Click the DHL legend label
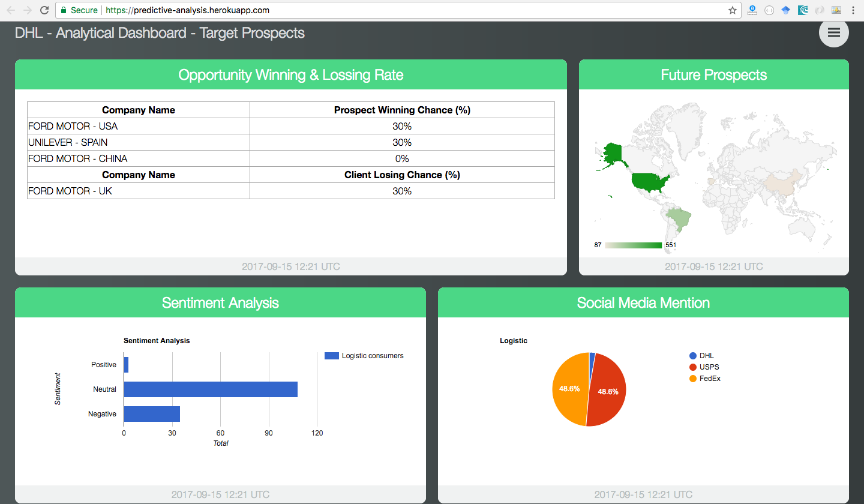The height and width of the screenshot is (504, 864). coord(707,356)
